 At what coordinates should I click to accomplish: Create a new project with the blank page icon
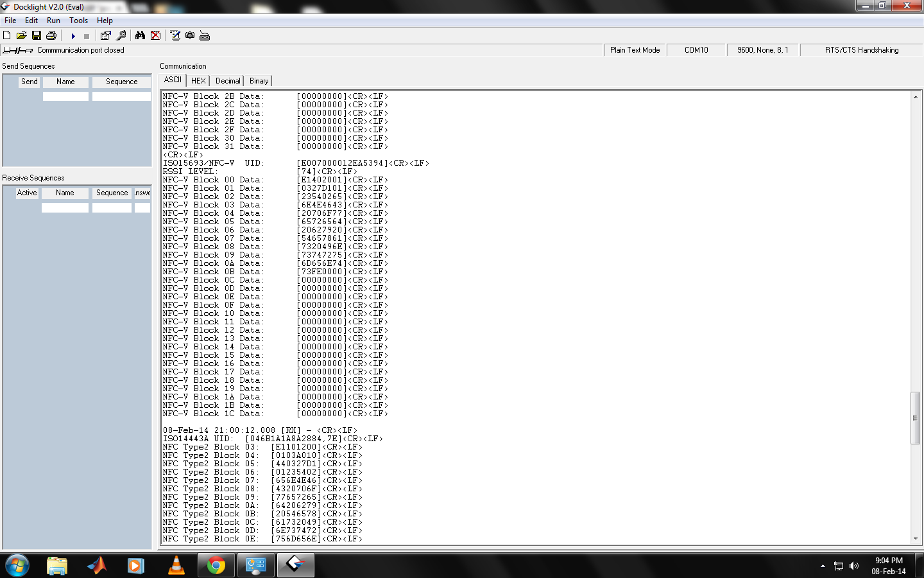tap(7, 35)
